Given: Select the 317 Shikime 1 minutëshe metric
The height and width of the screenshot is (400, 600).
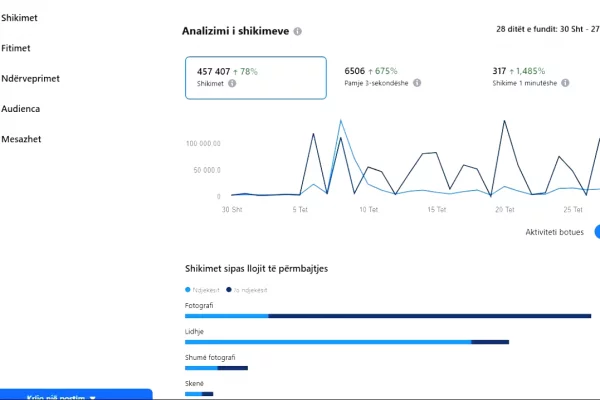Looking at the screenshot, I should pos(530,77).
